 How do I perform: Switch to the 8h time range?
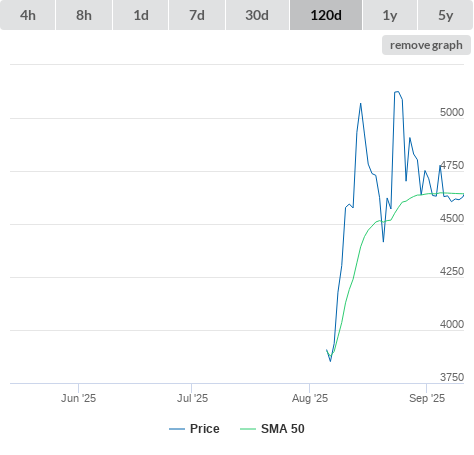(x=84, y=15)
